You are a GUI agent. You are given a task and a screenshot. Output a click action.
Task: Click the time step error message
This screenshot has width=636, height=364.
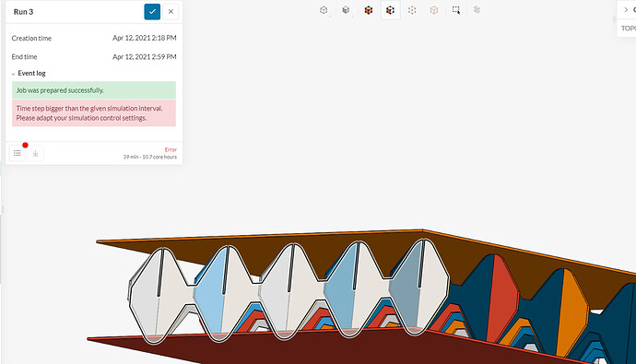[94, 113]
